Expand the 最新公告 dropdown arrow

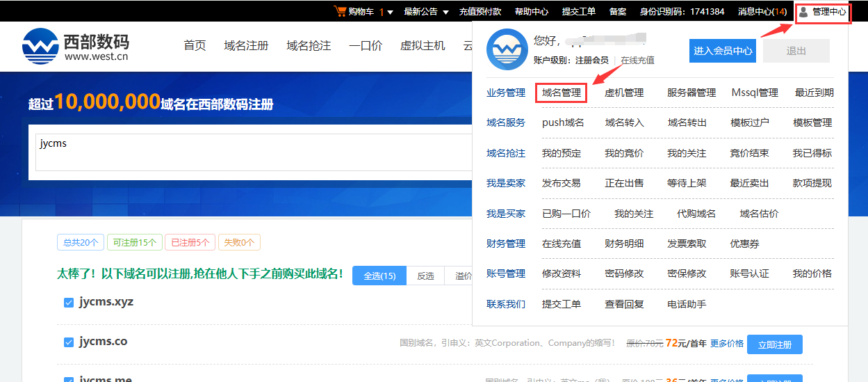click(445, 12)
